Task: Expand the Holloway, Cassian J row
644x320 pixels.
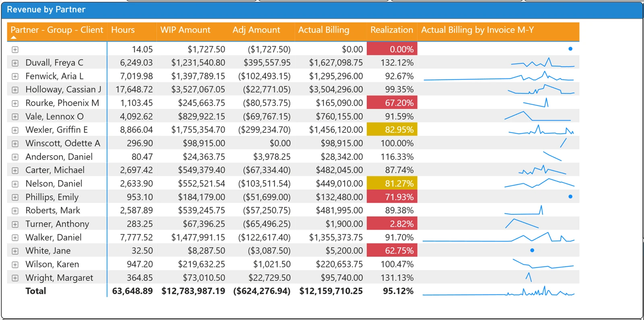Action: 15,90
